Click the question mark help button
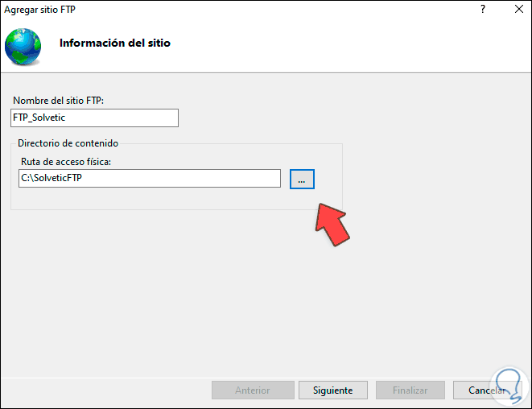This screenshot has width=532, height=409. pos(482,9)
